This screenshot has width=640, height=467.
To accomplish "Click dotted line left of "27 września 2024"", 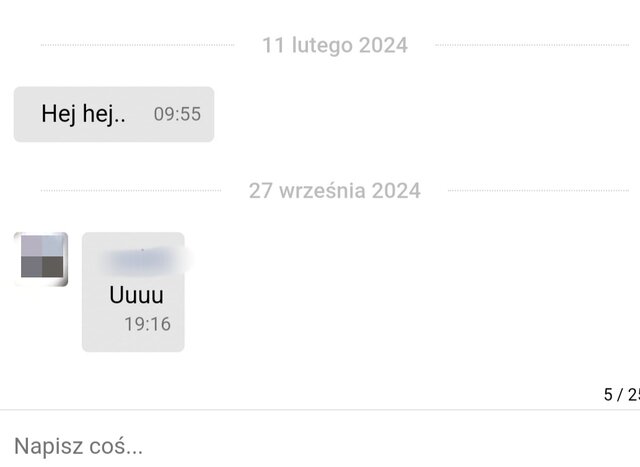I will click(x=131, y=190).
